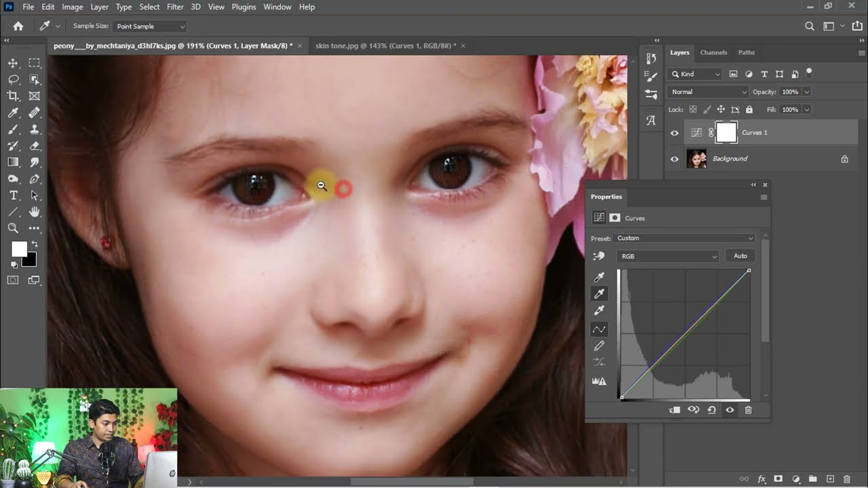Expand the Opacity slider arrow
The height and width of the screenshot is (488, 868).
click(x=806, y=91)
